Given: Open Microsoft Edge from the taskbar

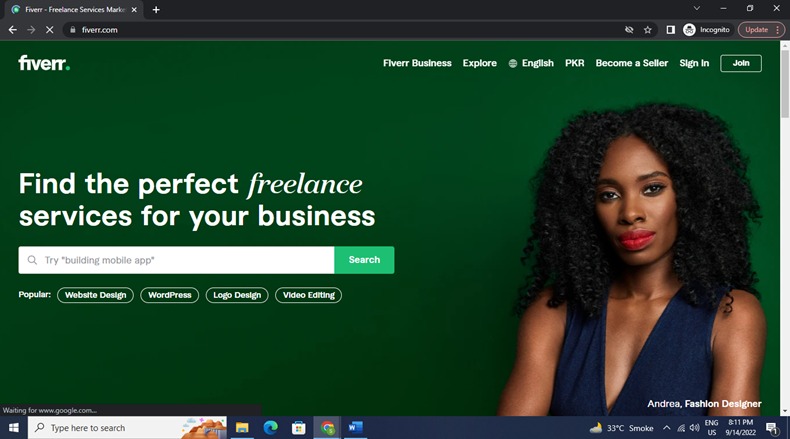Looking at the screenshot, I should pyautogui.click(x=270, y=428).
